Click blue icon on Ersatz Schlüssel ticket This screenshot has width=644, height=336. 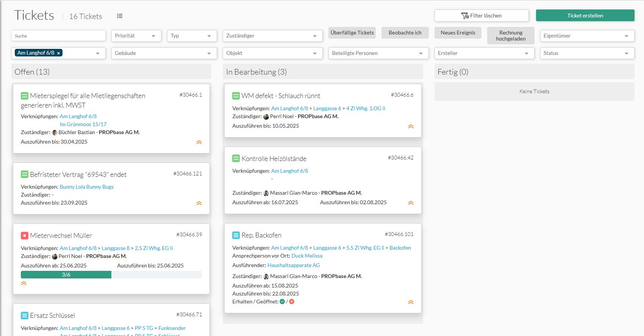click(25, 316)
